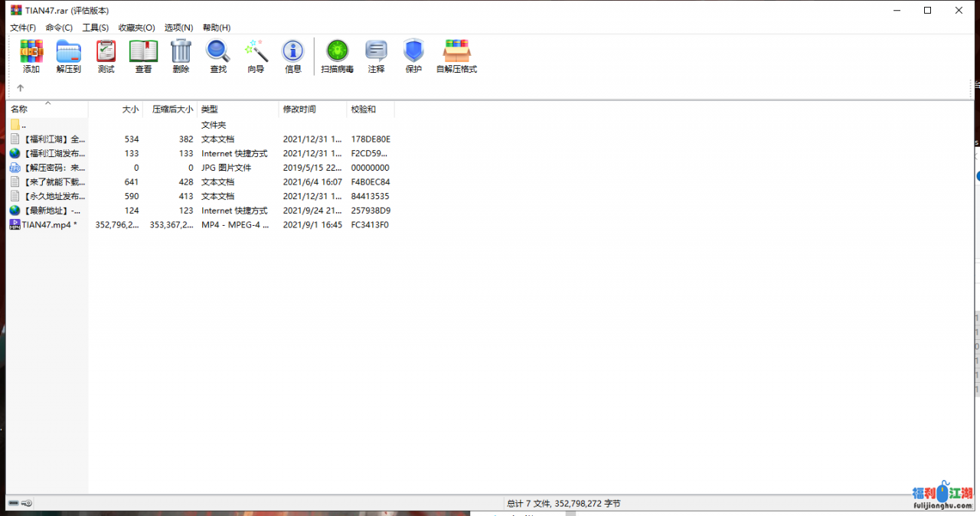Sort by Modified time (修改时间) column header

pos(299,109)
